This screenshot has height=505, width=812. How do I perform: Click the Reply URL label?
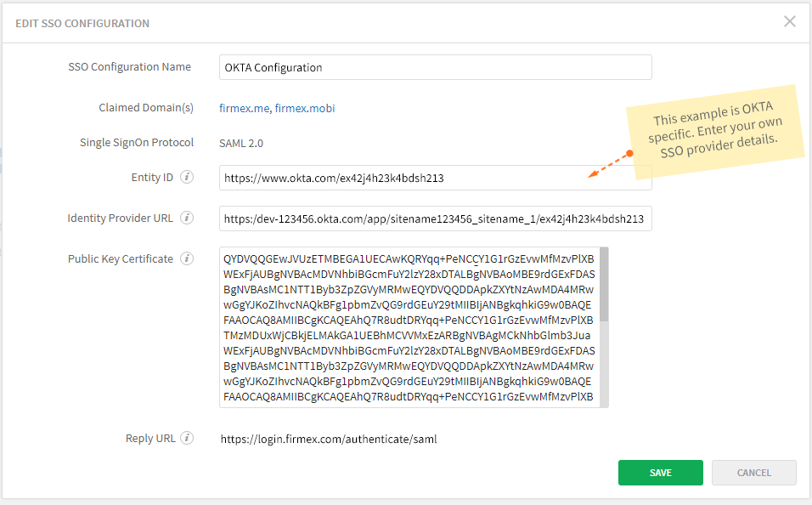point(150,439)
